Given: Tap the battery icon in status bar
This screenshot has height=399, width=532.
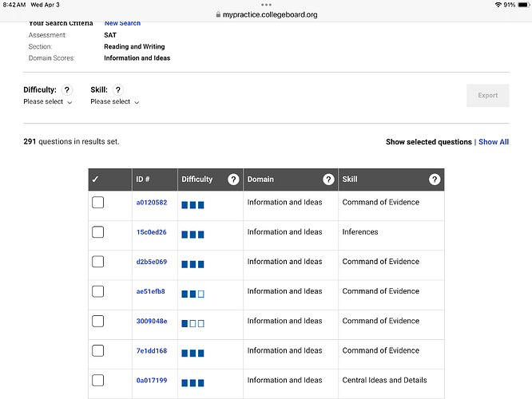Looking at the screenshot, I should 523,5.
